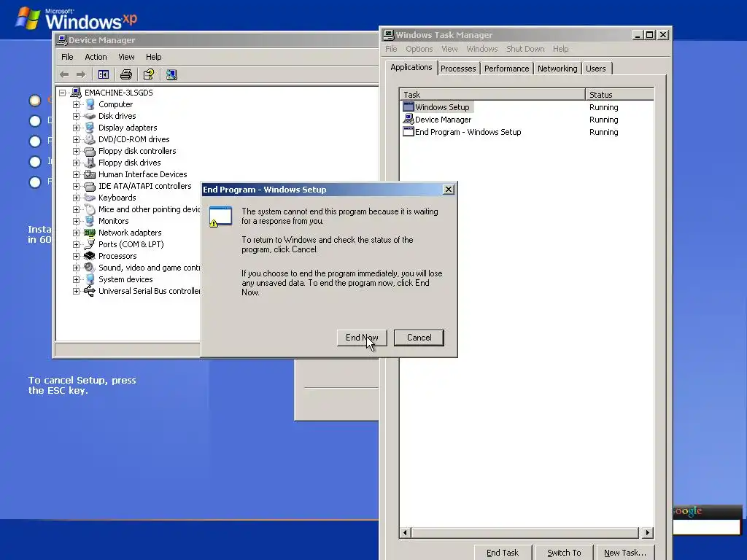
Task: Click Scan for hardware changes icon
Action: pyautogui.click(x=171, y=74)
